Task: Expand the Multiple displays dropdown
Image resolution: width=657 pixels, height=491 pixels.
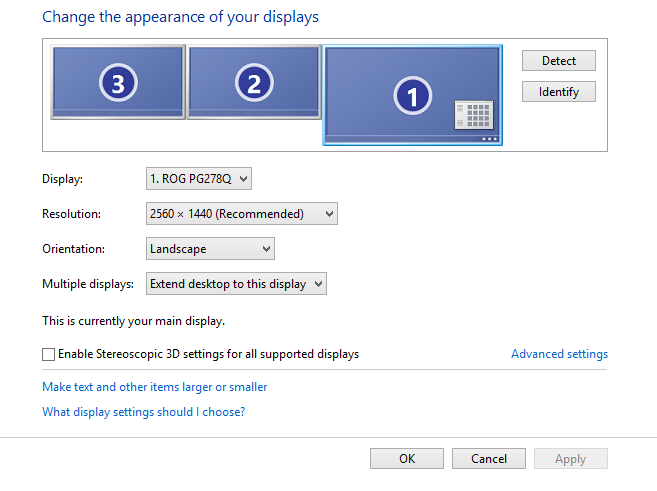Action: [236, 284]
